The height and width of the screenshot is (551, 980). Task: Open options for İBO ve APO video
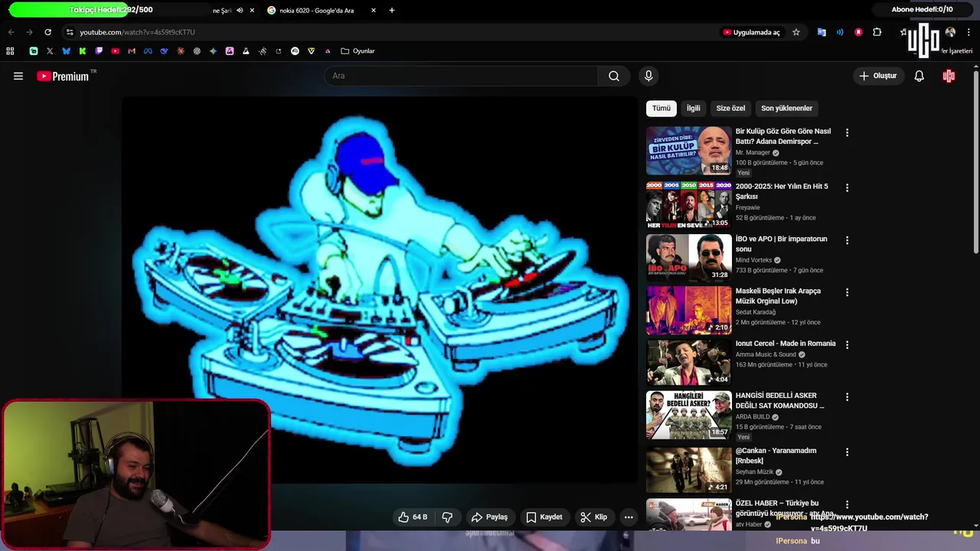coord(847,240)
